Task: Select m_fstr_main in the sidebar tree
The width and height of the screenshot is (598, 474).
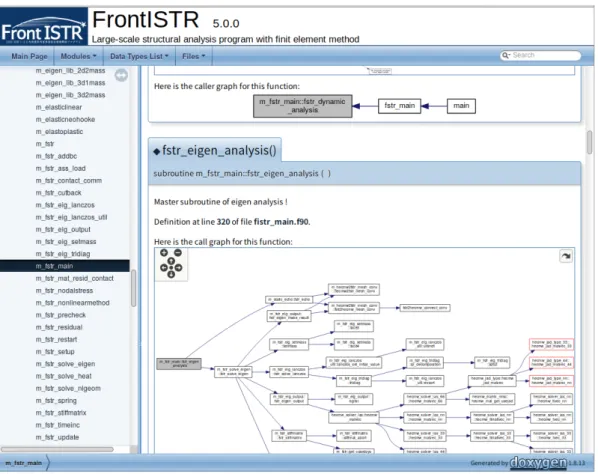Action: [54, 266]
